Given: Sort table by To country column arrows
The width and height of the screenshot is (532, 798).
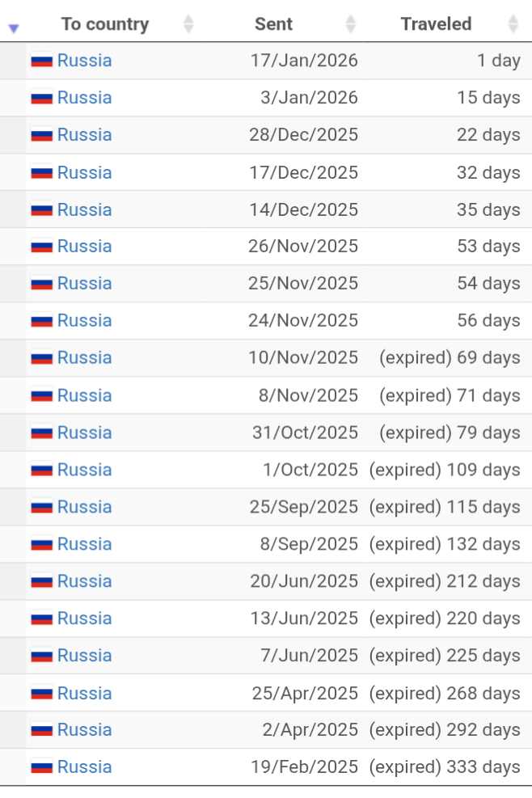Looking at the screenshot, I should (x=188, y=24).
